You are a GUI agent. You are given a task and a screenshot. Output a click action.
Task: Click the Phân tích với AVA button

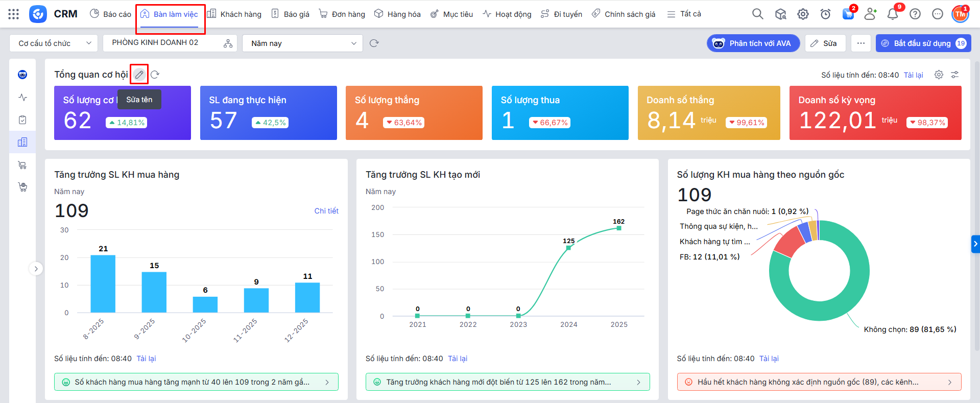[x=753, y=43]
